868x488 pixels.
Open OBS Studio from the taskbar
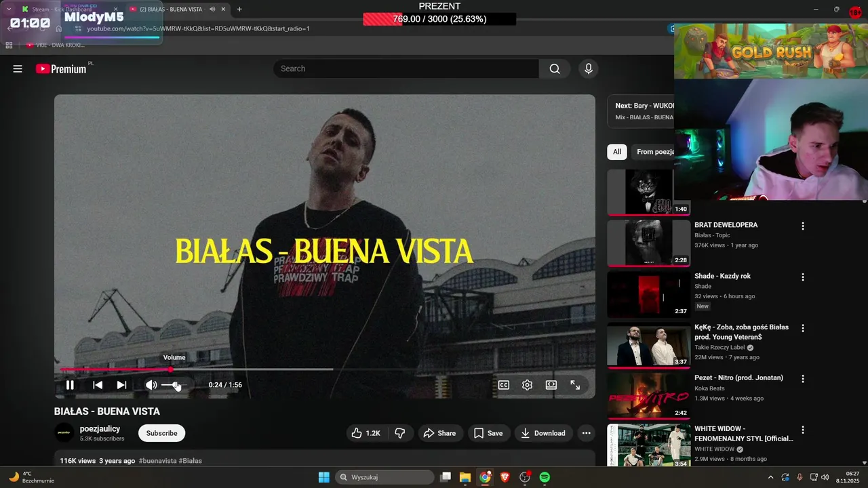click(525, 477)
